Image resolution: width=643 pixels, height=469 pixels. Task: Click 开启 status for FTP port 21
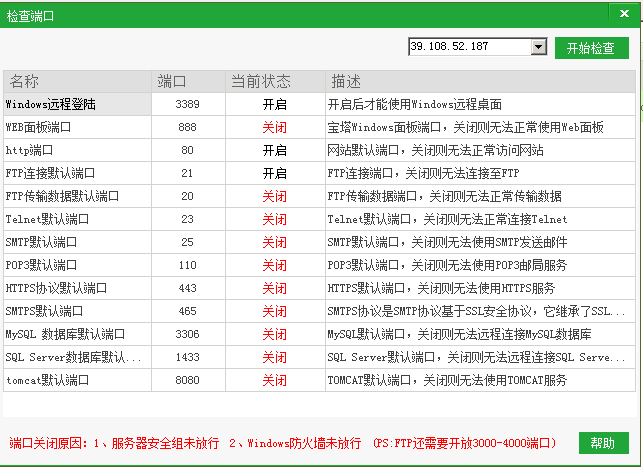click(275, 173)
